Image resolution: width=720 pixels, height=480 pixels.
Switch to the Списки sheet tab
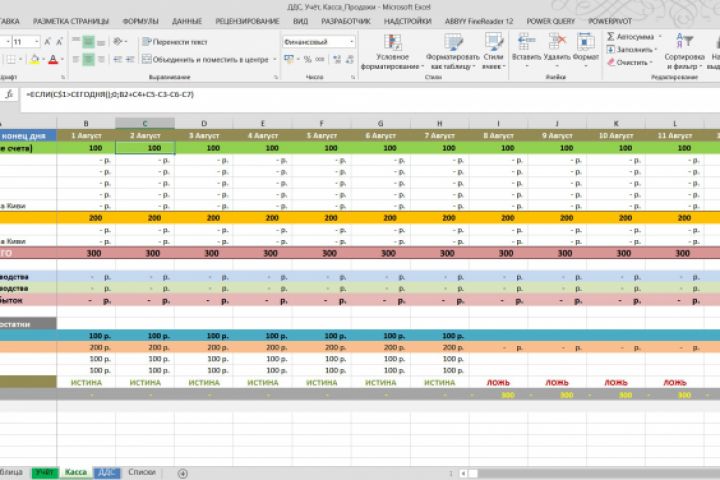tap(141, 472)
